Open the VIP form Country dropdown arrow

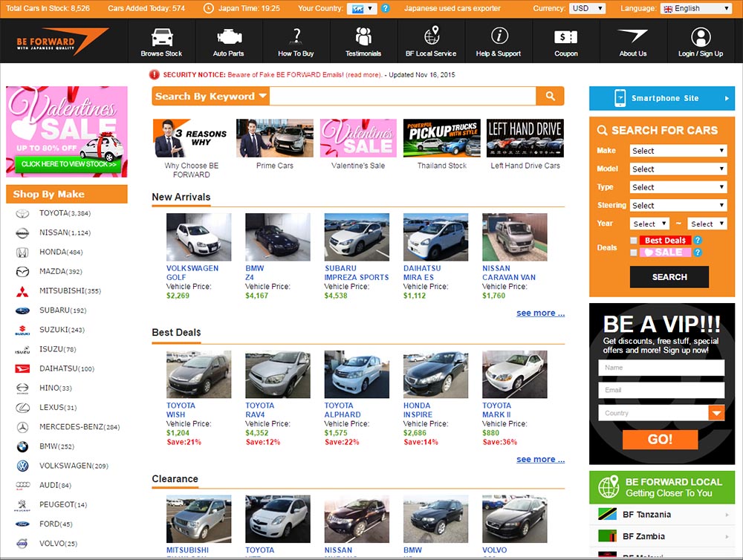tap(716, 413)
